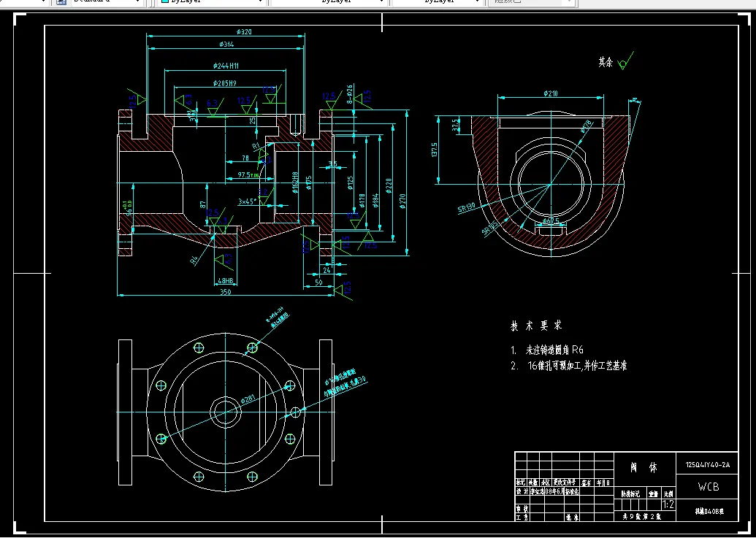Select the 技术要求 heading text
Viewport: 756px width, 538px height.
[536, 326]
